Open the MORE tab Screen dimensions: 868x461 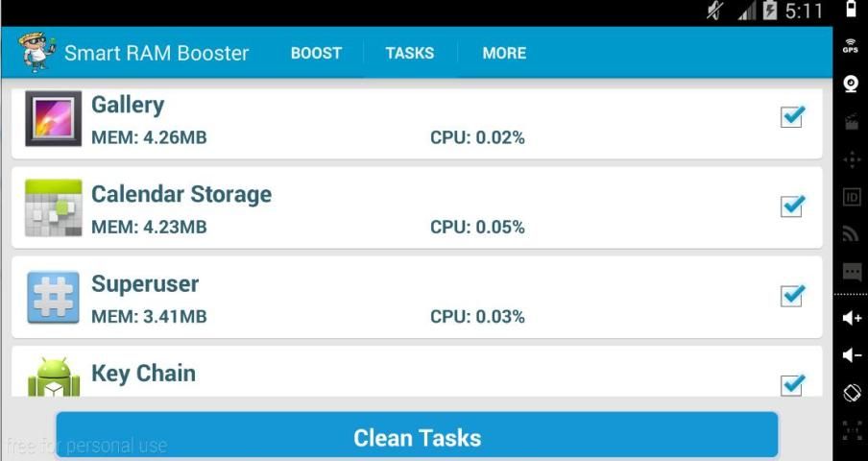pos(504,53)
